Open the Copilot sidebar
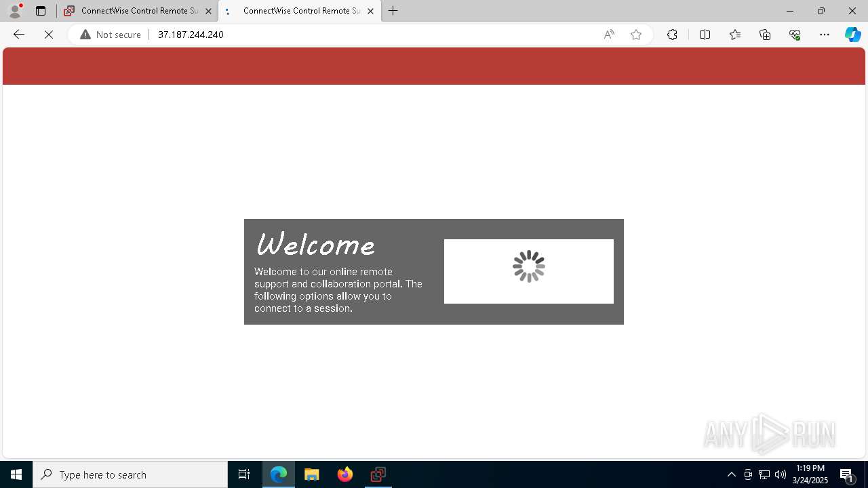 [853, 35]
